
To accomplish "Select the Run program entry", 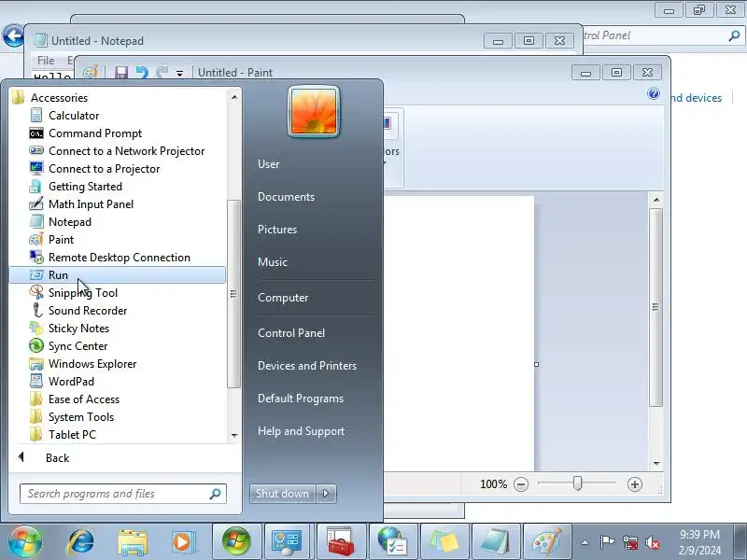I will point(118,274).
